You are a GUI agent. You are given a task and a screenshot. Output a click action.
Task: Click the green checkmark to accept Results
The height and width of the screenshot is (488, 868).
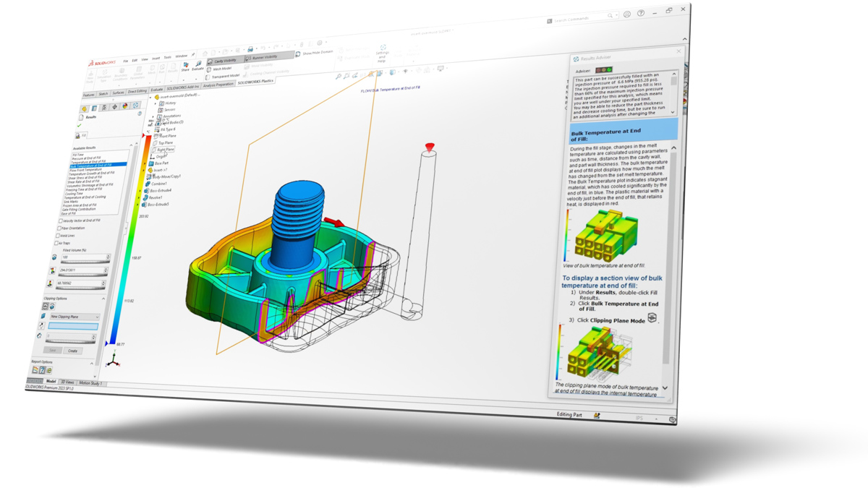pos(79,125)
